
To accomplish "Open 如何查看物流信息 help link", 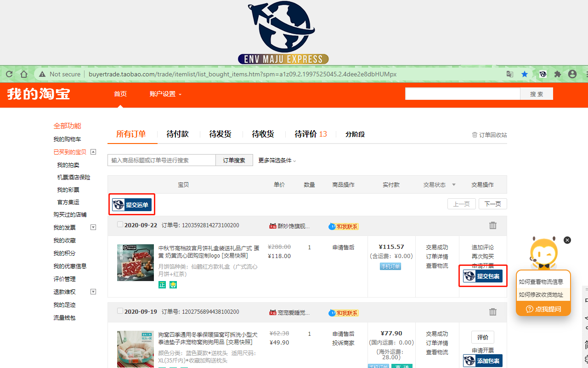I will point(541,282).
